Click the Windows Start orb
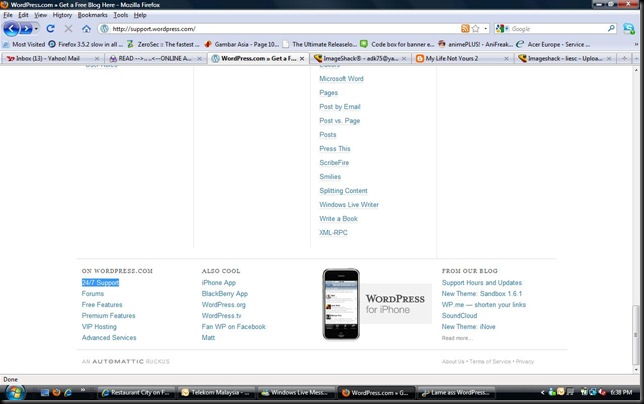The height and width of the screenshot is (404, 644). pyautogui.click(x=14, y=393)
